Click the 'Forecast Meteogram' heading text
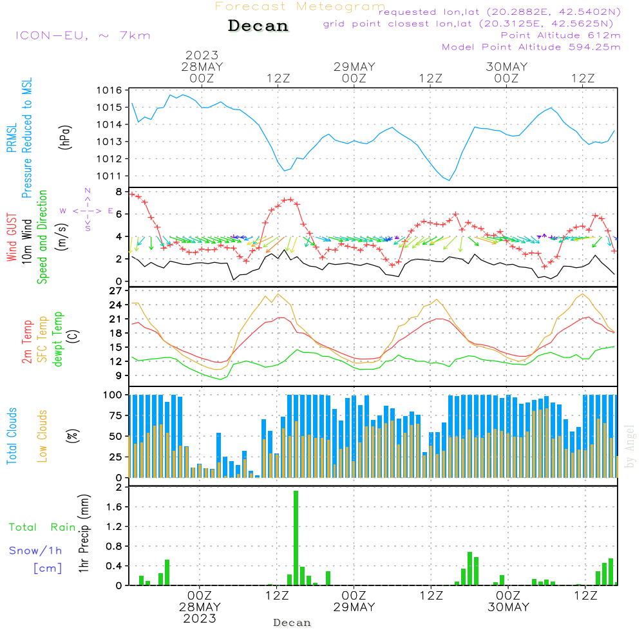The width and height of the screenshot is (644, 644). (x=300, y=6)
